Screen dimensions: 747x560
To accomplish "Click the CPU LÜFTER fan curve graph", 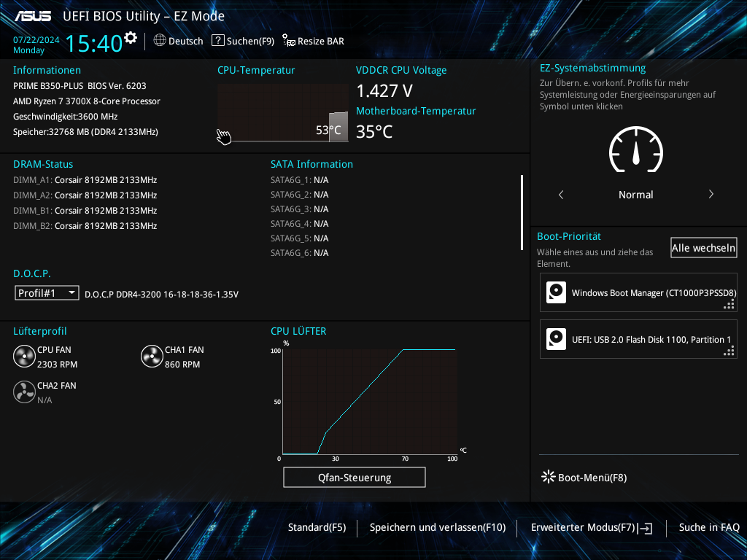I will coord(370,402).
